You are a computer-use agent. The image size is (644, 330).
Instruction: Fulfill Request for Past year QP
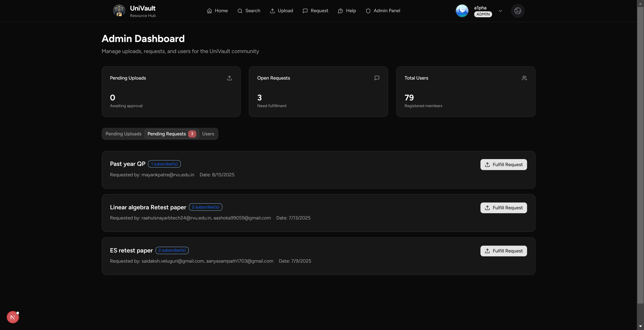pyautogui.click(x=503, y=165)
